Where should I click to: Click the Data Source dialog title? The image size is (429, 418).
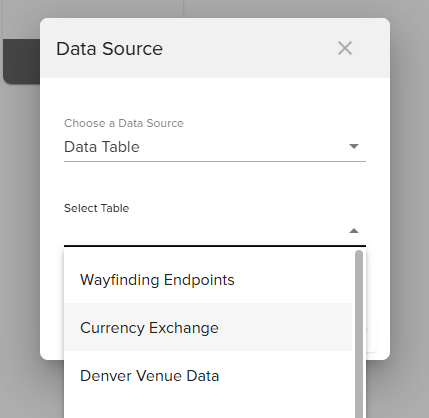coord(109,49)
